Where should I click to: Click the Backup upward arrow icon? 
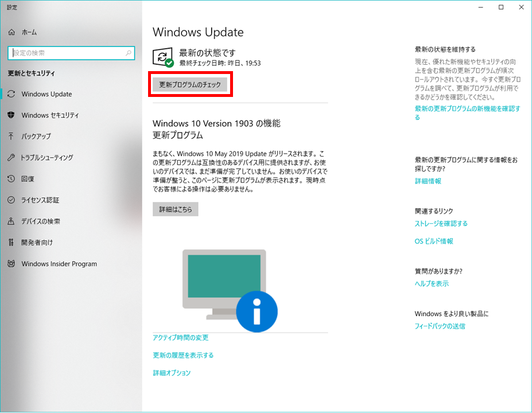coord(11,136)
